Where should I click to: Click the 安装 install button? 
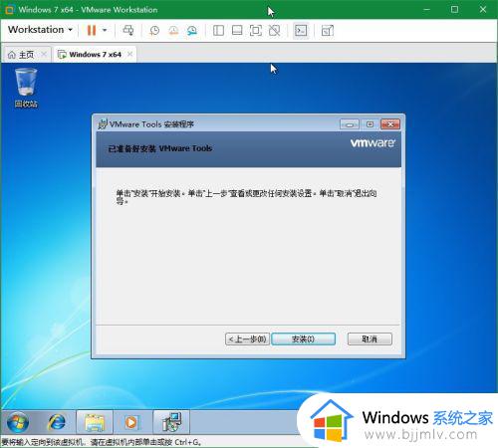[303, 339]
